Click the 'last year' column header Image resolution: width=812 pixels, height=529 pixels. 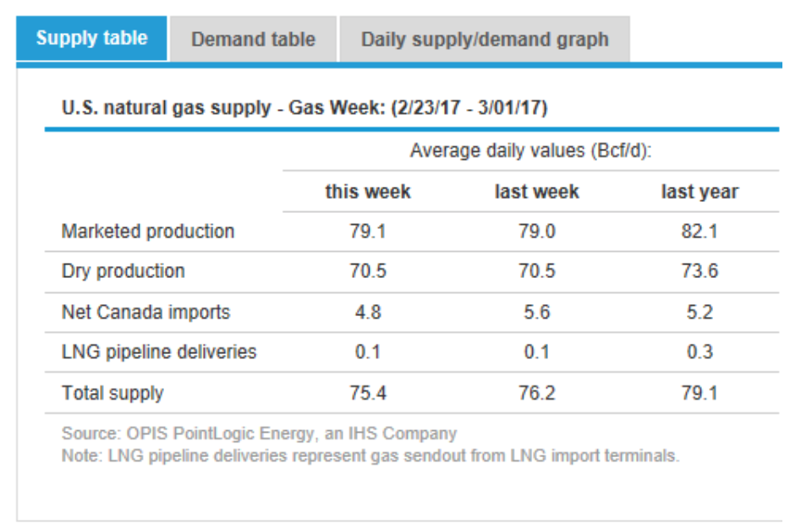point(699,192)
